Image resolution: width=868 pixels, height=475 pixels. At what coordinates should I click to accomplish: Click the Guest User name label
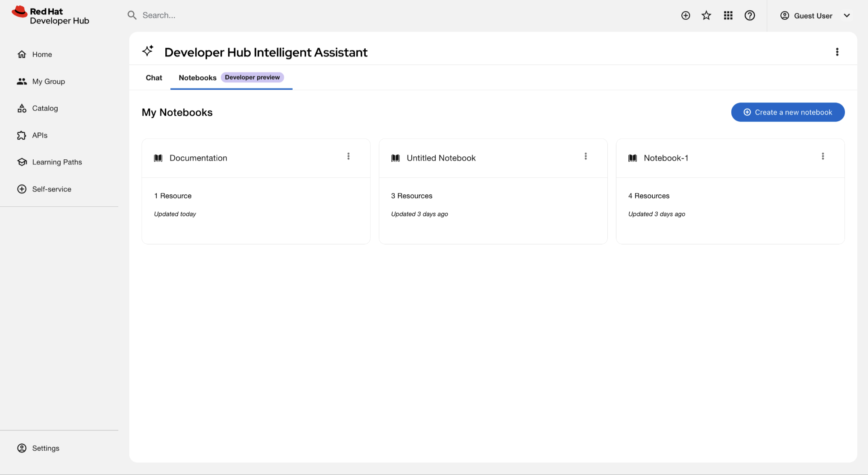click(x=813, y=16)
